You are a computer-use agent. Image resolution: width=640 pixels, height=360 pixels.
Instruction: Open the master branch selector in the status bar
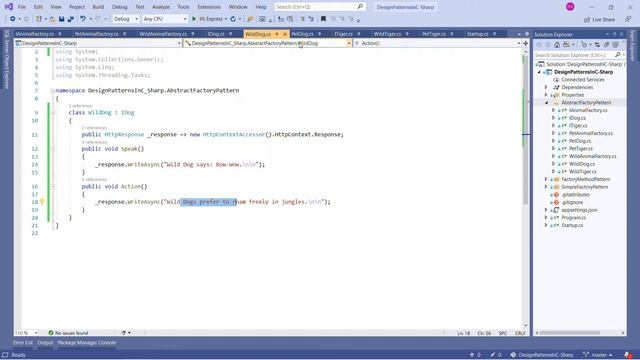coord(598,355)
